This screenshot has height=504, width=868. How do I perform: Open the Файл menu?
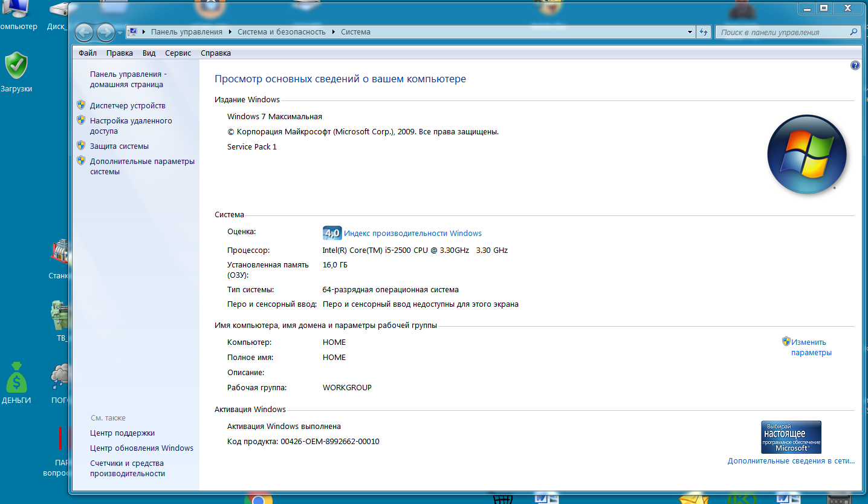[x=88, y=53]
